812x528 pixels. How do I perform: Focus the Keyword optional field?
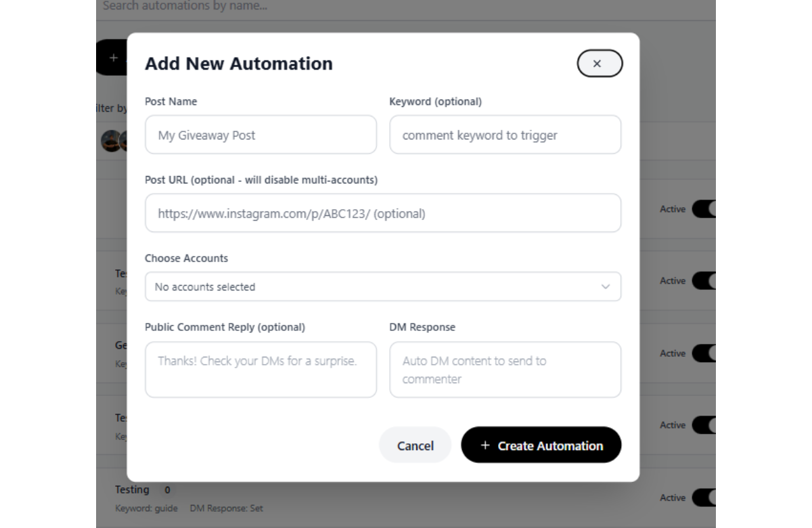(505, 135)
